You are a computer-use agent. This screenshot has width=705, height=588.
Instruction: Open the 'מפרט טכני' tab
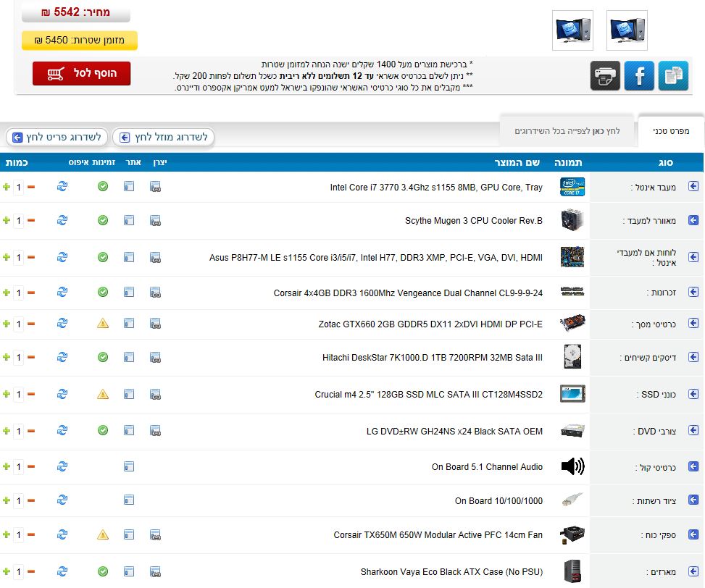point(670,131)
